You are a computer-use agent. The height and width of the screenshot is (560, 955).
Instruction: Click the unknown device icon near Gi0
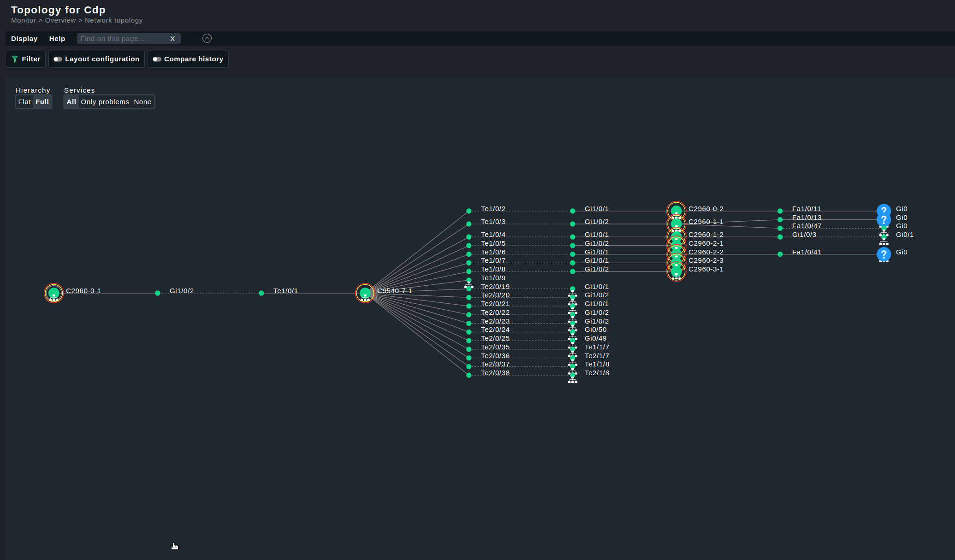click(882, 209)
